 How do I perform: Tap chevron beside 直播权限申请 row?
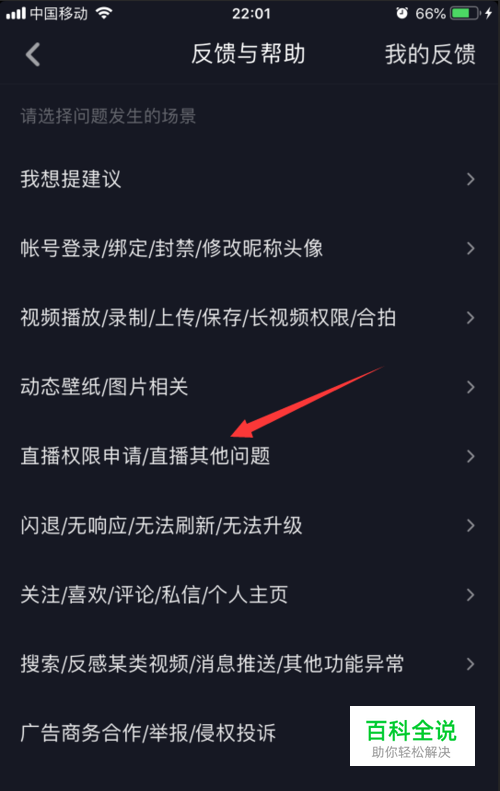coord(470,456)
